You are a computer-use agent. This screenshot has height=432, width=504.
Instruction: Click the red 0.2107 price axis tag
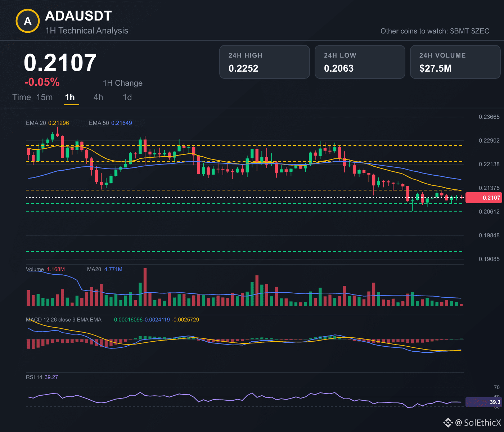(x=485, y=198)
